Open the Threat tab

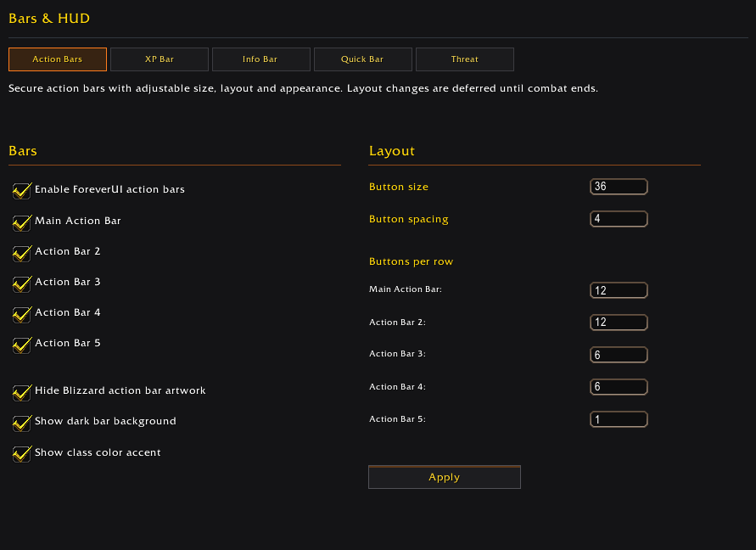[x=464, y=59]
